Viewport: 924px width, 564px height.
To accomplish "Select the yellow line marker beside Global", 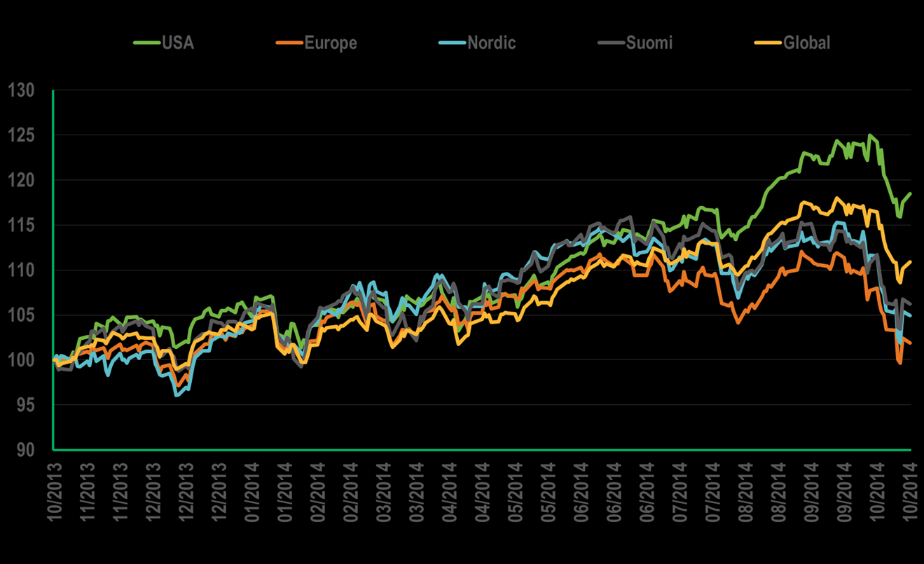I will [x=768, y=43].
